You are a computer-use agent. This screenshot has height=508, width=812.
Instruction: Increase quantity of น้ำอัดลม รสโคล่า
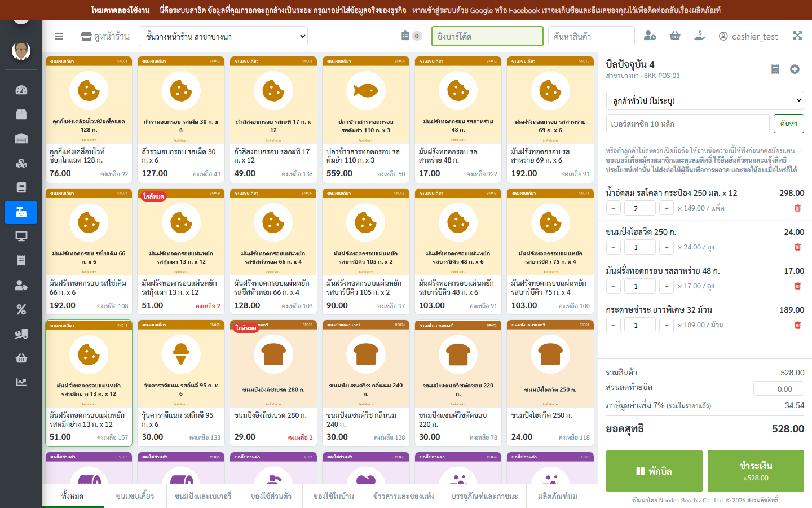pyautogui.click(x=667, y=208)
